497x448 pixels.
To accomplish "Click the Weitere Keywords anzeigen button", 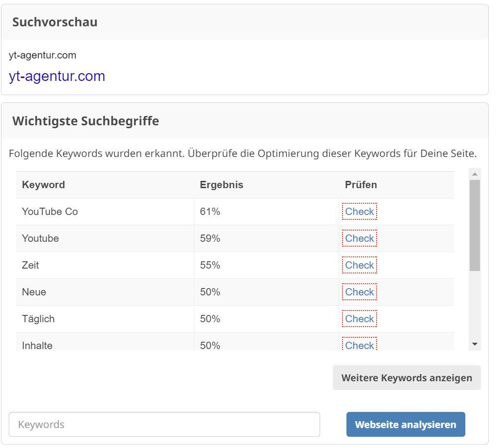I will (x=407, y=378).
